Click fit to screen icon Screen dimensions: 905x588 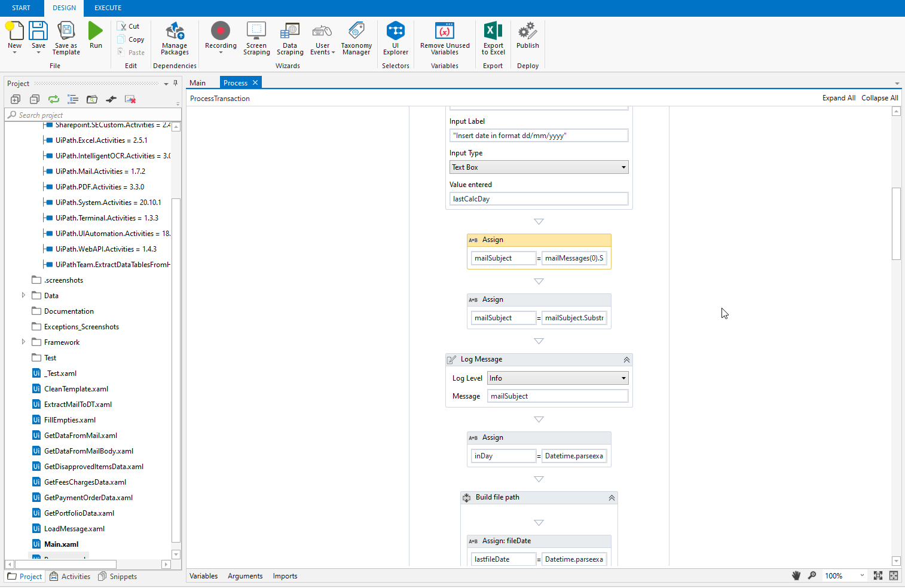coord(878,575)
